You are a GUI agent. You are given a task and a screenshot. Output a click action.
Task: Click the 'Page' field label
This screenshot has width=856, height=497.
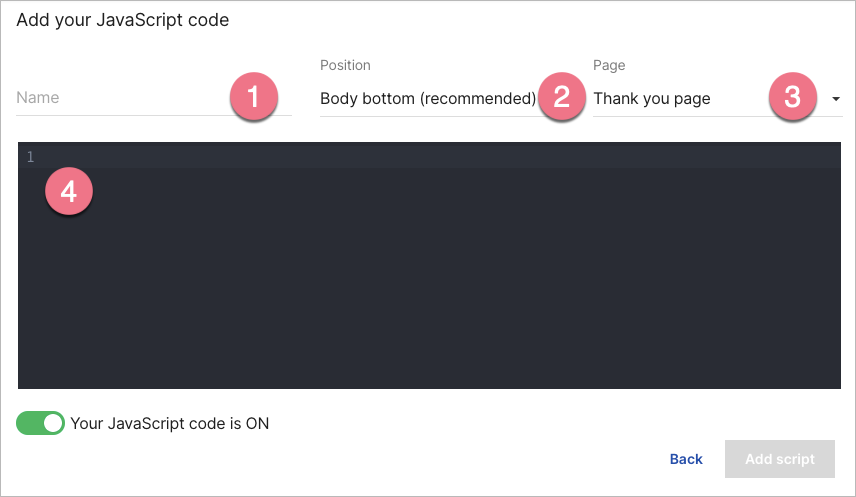point(609,65)
